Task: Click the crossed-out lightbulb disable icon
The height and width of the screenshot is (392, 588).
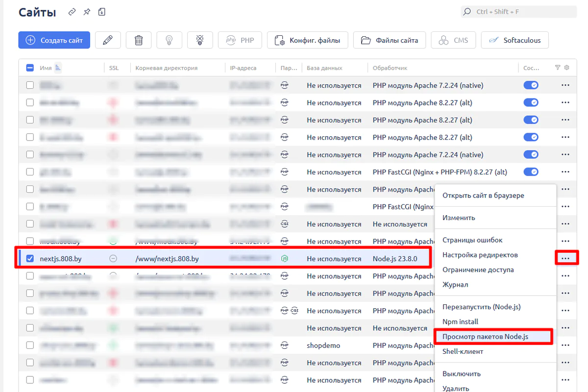Action: pyautogui.click(x=200, y=40)
